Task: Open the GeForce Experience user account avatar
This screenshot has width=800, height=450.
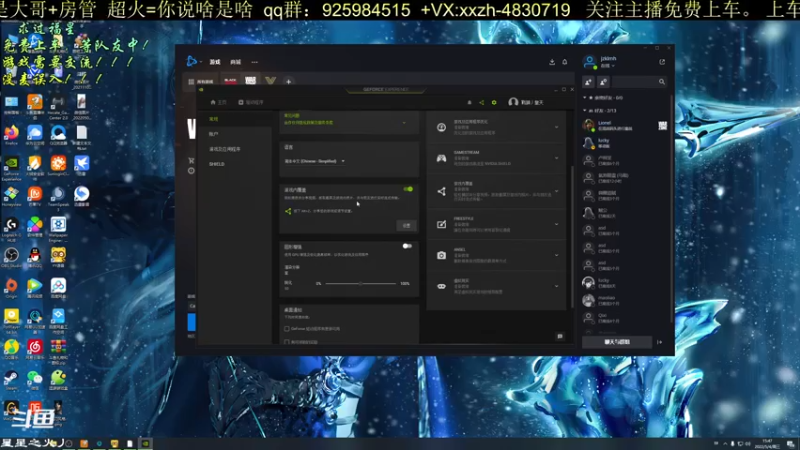Action: click(x=513, y=102)
